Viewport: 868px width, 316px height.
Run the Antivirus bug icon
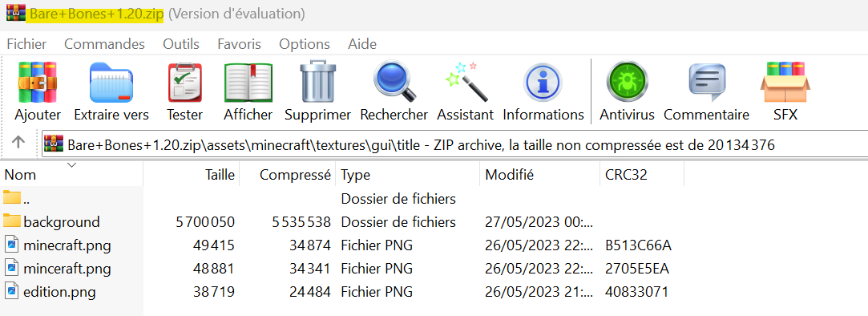[628, 82]
